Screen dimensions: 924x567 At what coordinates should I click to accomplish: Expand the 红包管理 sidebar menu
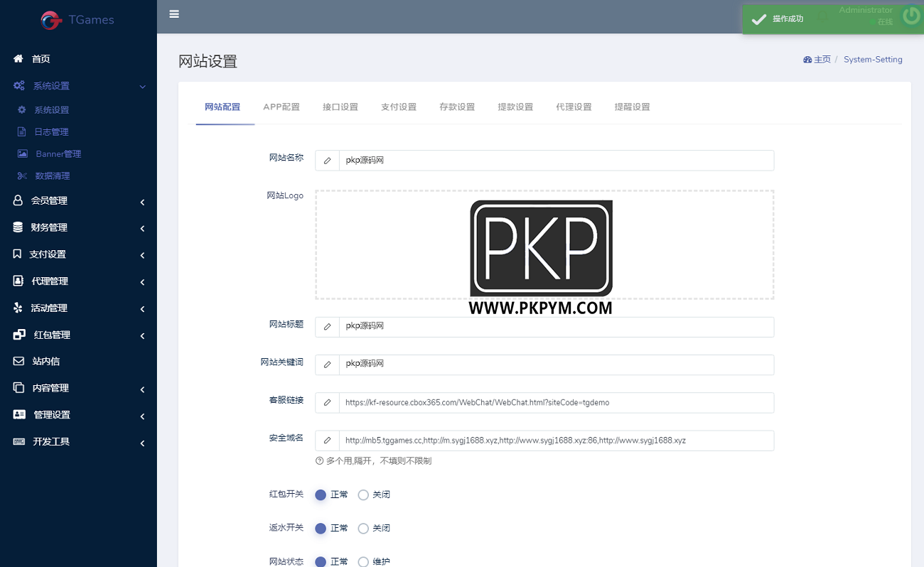(x=78, y=335)
